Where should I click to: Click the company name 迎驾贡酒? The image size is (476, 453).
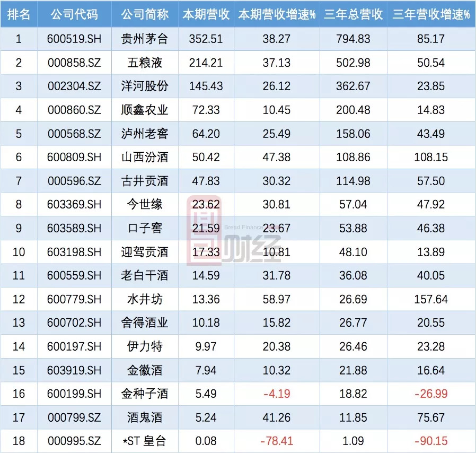point(145,252)
